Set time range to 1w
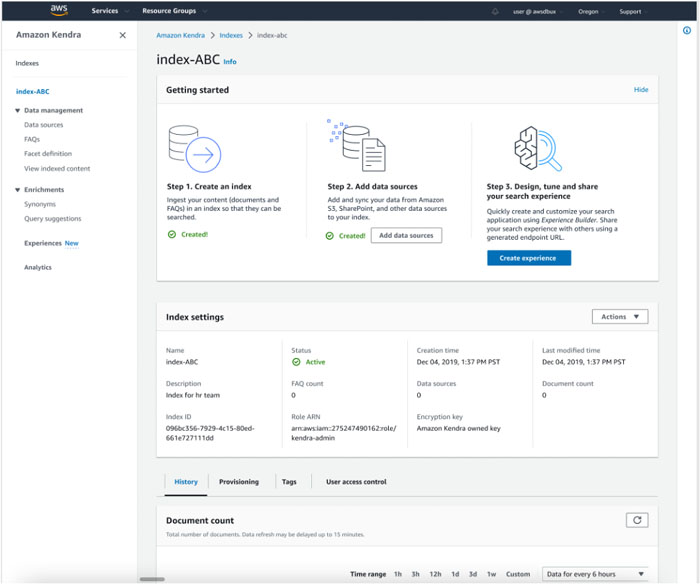700x584 pixels. pos(491,574)
